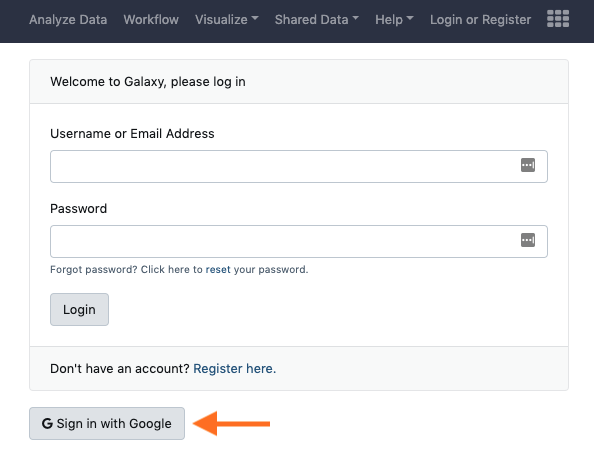Click the Google G logo
The image size is (594, 452).
(47, 424)
